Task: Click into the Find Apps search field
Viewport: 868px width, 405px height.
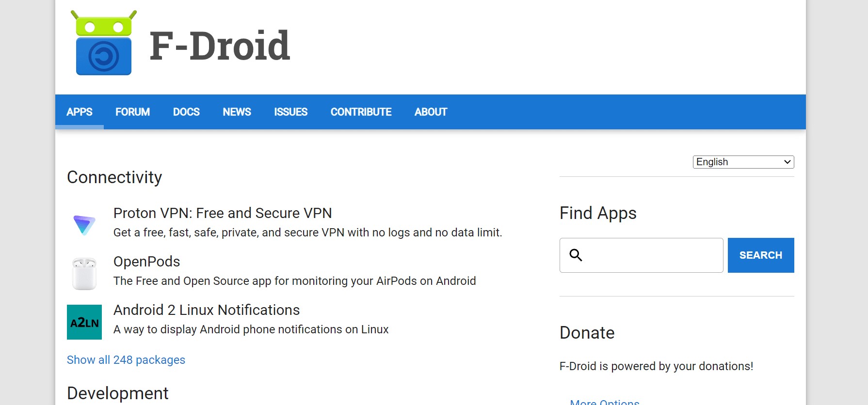Action: click(652, 255)
